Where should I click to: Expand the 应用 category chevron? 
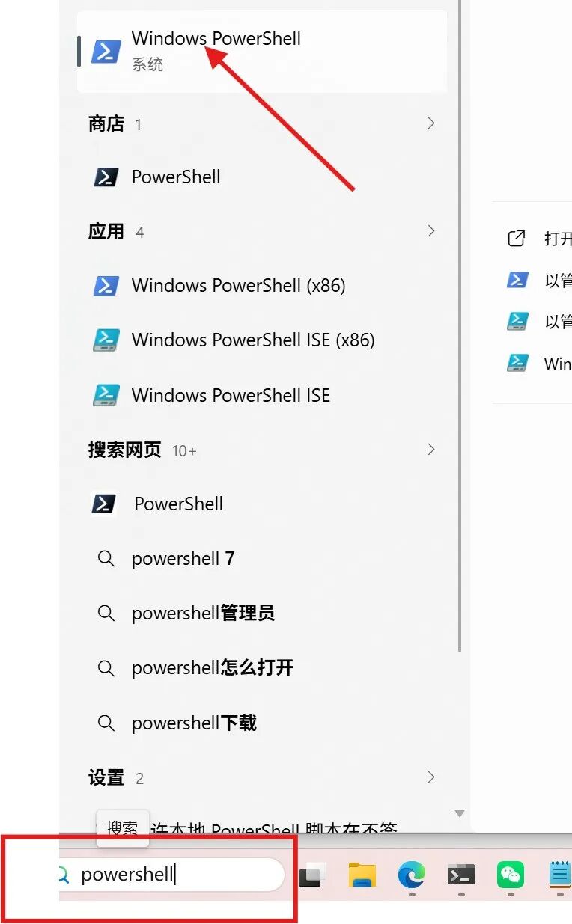coord(430,231)
